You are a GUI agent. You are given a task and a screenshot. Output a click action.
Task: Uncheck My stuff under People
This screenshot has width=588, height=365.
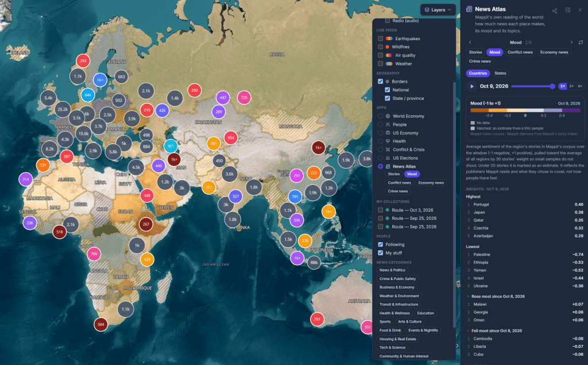click(x=380, y=253)
